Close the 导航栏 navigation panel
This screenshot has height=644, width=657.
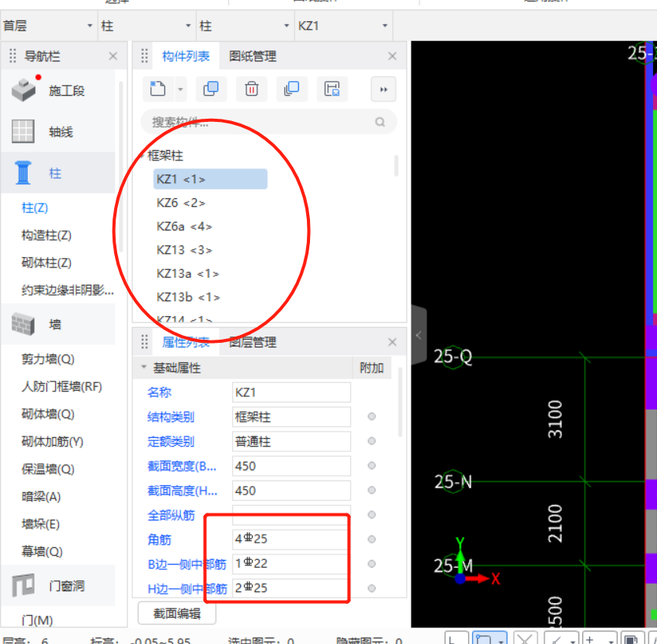click(x=113, y=56)
